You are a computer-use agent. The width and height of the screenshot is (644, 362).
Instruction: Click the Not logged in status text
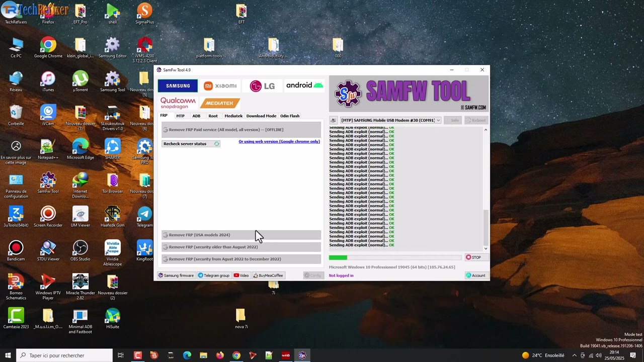click(341, 276)
